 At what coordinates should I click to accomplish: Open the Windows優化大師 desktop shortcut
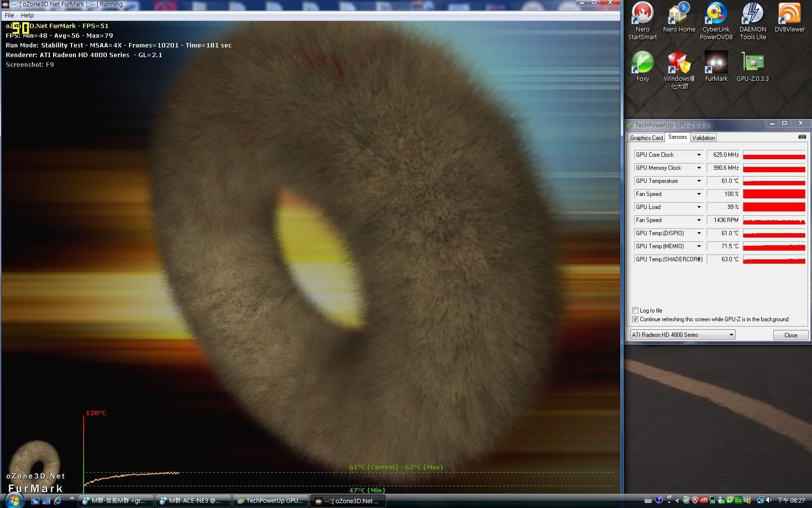click(679, 71)
